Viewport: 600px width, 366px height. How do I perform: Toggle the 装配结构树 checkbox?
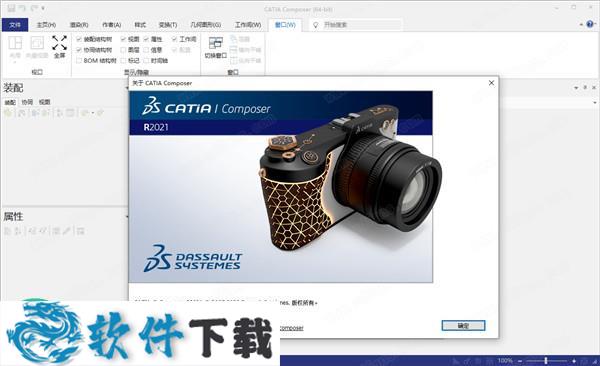(79, 39)
